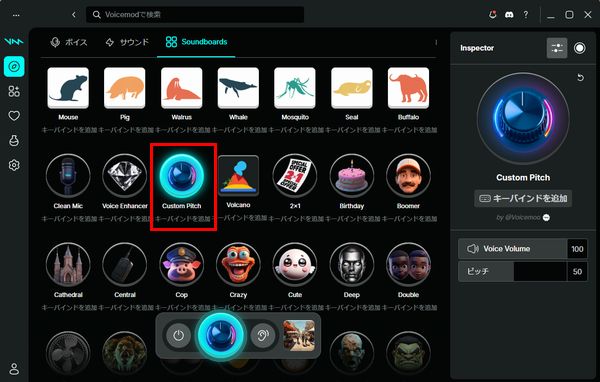
Task: Choose the Birthday cake voice
Action: [352, 176]
